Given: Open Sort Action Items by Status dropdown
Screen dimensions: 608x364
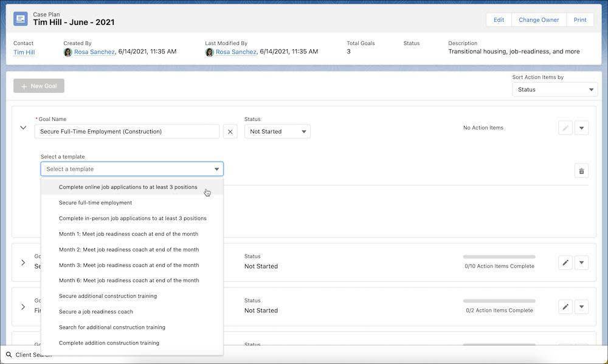Looking at the screenshot, I should coord(555,89).
